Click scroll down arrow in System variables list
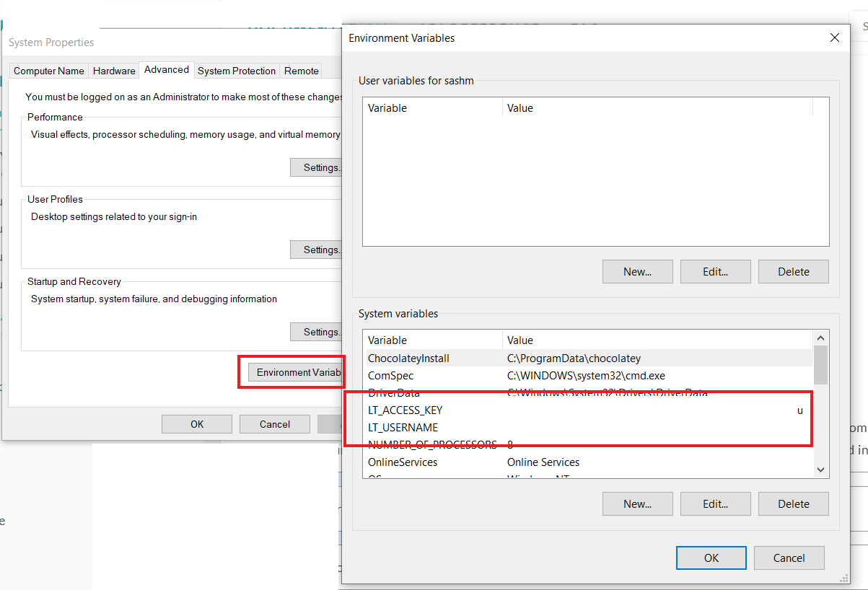Screen dimensions: 868x590 [820, 470]
